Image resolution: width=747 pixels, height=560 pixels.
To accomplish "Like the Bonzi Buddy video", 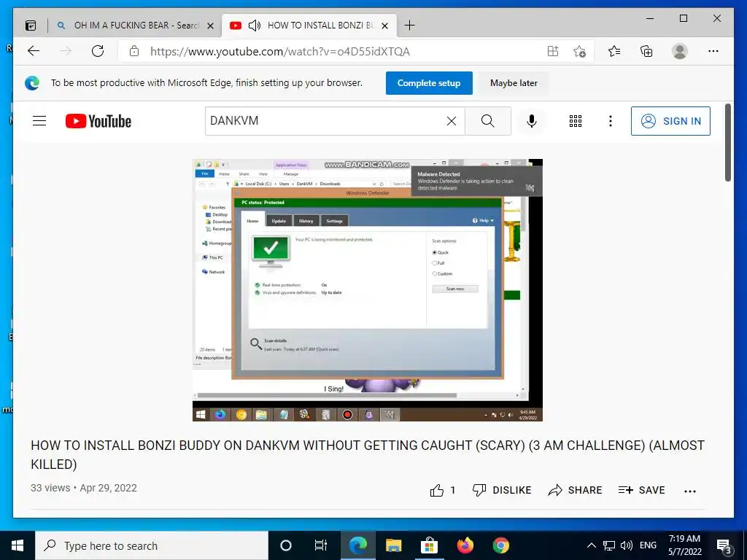I will point(443,490).
